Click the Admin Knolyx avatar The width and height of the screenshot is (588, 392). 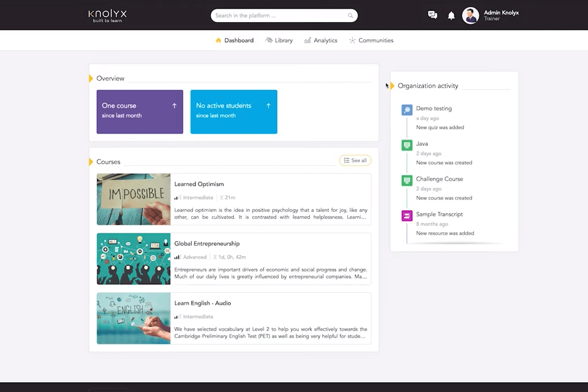click(x=470, y=15)
